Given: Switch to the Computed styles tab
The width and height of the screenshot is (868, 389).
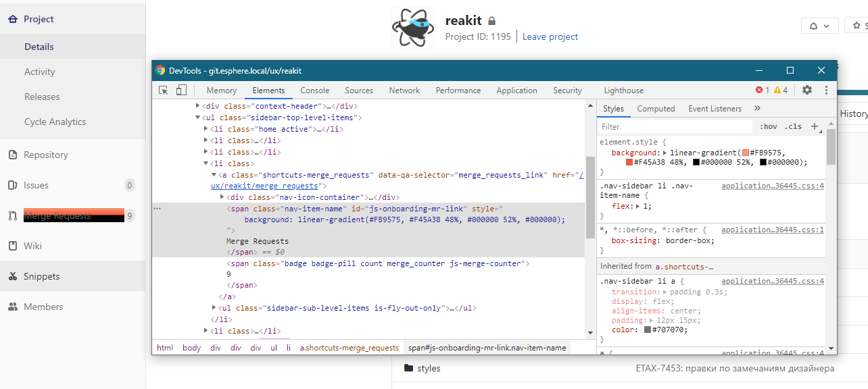Looking at the screenshot, I should [x=656, y=109].
